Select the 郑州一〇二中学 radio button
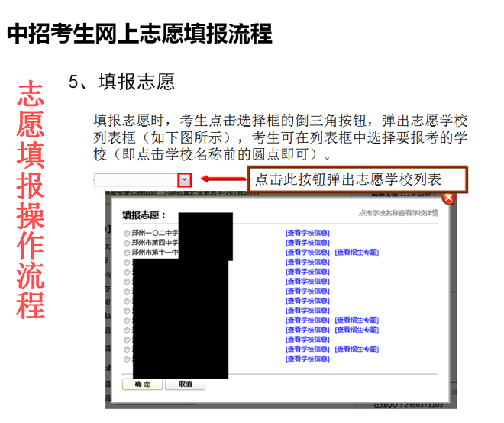 (x=127, y=233)
